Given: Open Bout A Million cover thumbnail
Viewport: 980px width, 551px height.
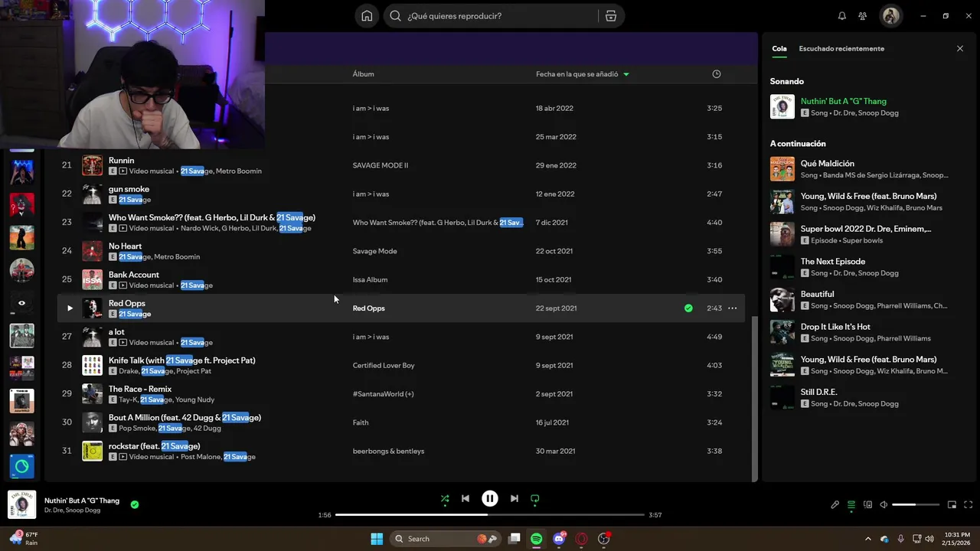Looking at the screenshot, I should point(93,422).
